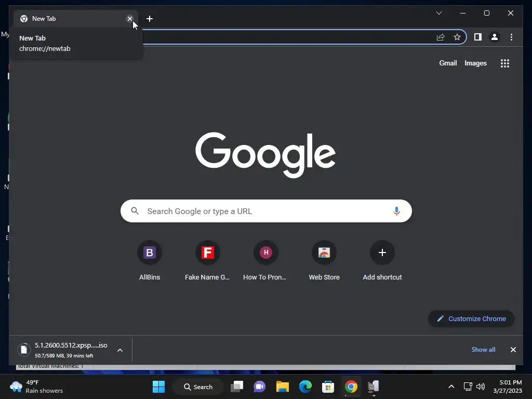
Task: Open Web Store shortcut
Action: click(x=324, y=261)
